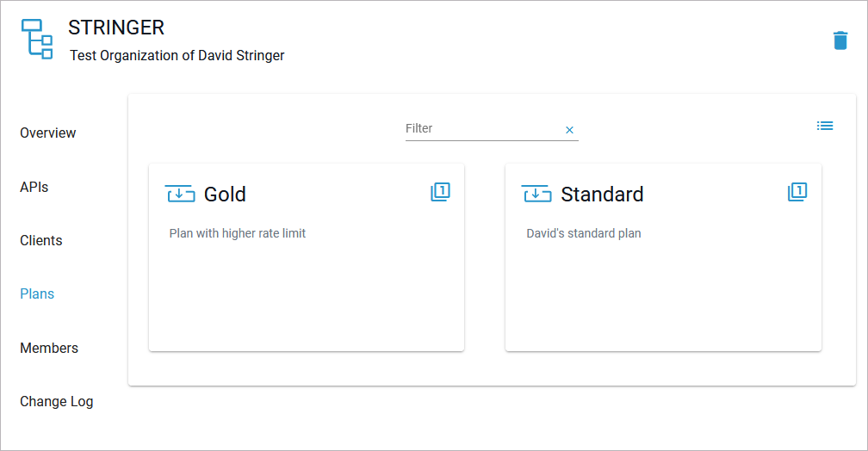Click the 'Plan with higher rate limit' description

(238, 233)
